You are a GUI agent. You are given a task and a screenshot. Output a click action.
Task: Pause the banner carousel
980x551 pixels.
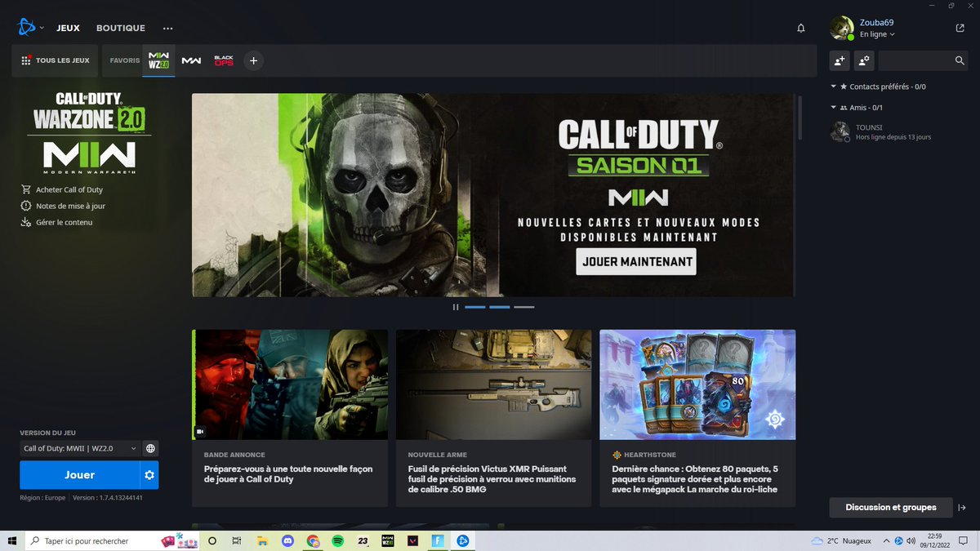tap(456, 307)
